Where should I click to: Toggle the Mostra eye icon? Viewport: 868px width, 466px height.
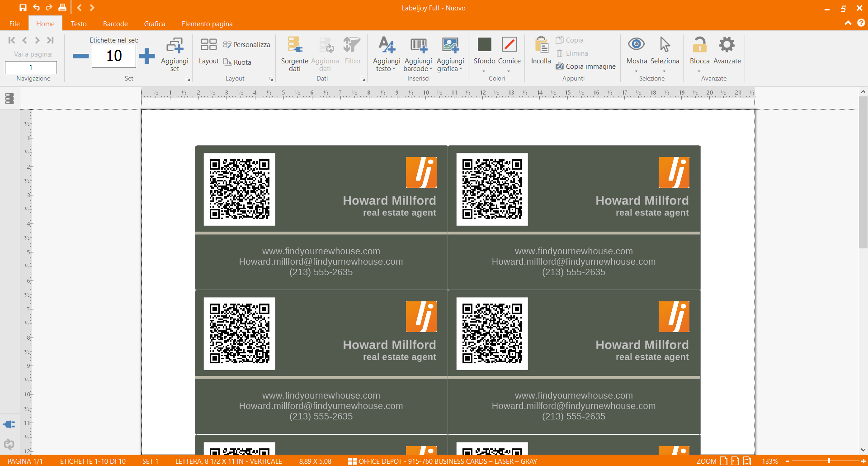point(636,44)
